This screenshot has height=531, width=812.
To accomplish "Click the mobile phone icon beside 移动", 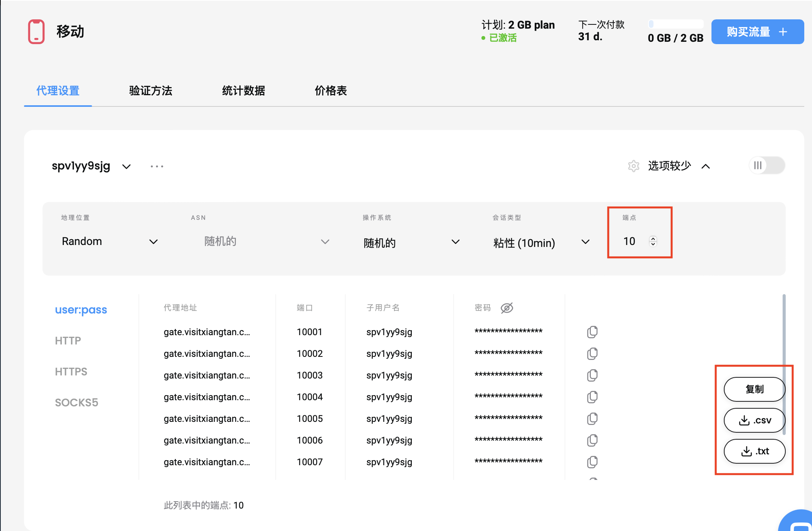I will point(36,32).
